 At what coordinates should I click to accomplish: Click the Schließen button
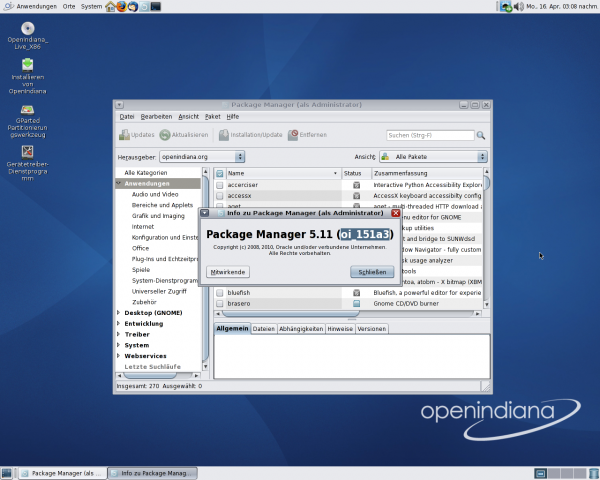tap(372, 272)
